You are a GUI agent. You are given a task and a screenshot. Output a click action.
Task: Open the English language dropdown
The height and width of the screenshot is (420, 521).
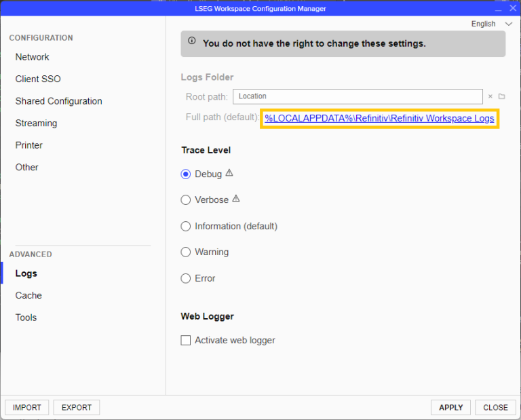[492, 24]
